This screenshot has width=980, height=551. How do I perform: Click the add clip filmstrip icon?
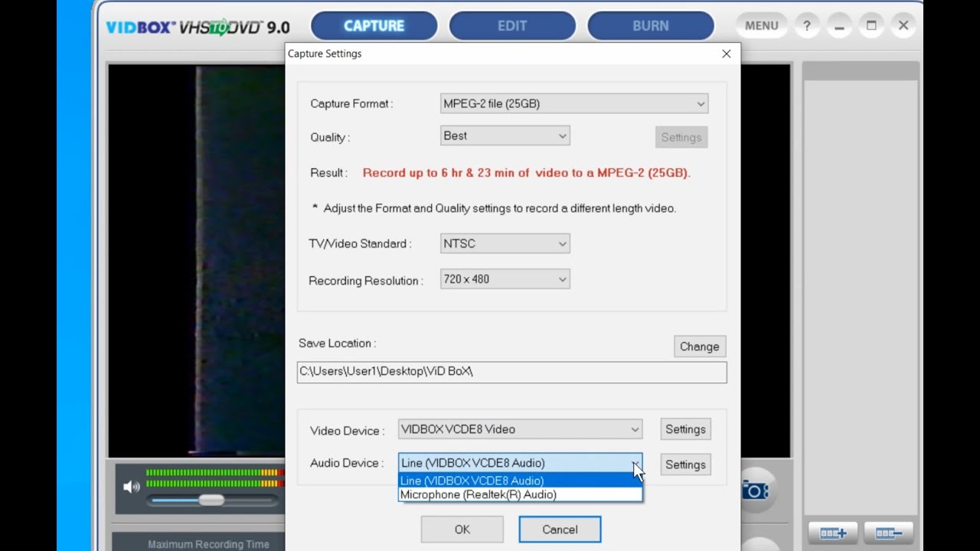pyautogui.click(x=832, y=533)
